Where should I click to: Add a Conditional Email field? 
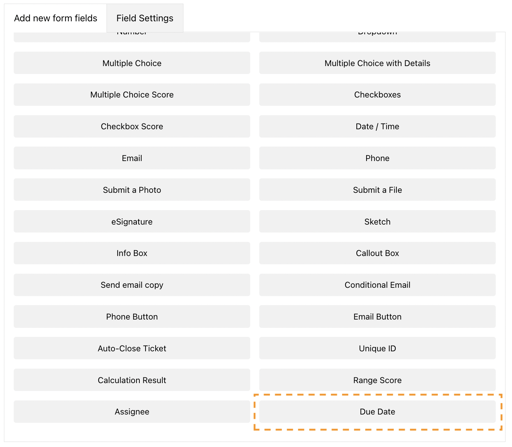[x=377, y=285]
